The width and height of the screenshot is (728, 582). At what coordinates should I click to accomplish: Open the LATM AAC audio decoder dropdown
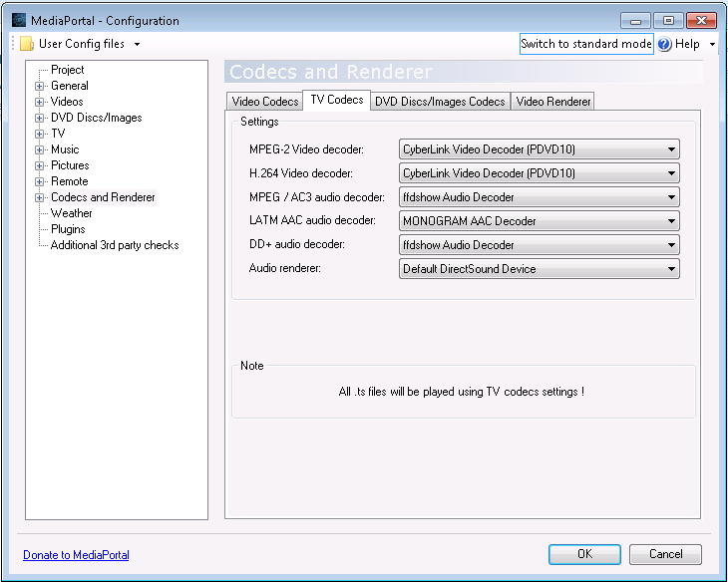pos(539,221)
